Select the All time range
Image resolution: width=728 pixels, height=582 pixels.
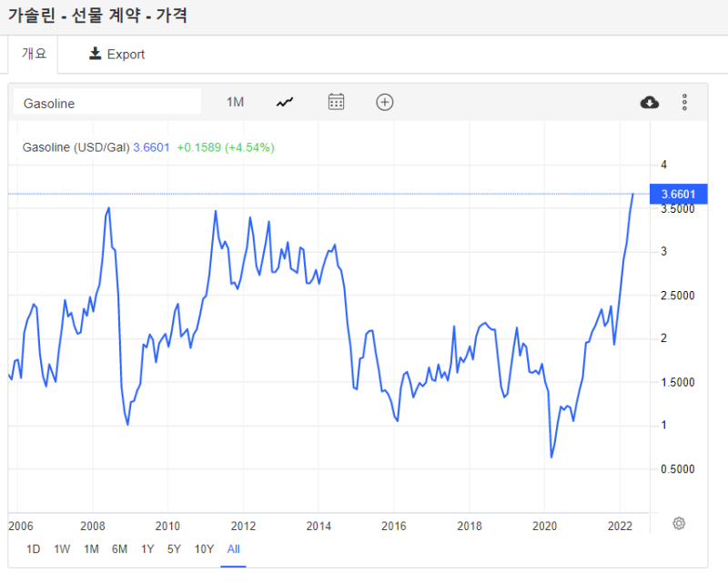[x=233, y=549]
